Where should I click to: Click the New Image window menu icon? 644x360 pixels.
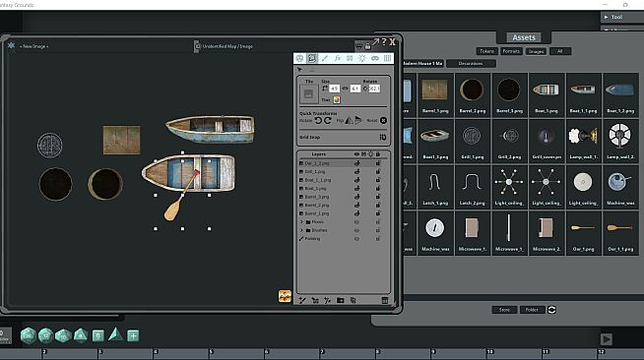pyautogui.click(x=11, y=45)
